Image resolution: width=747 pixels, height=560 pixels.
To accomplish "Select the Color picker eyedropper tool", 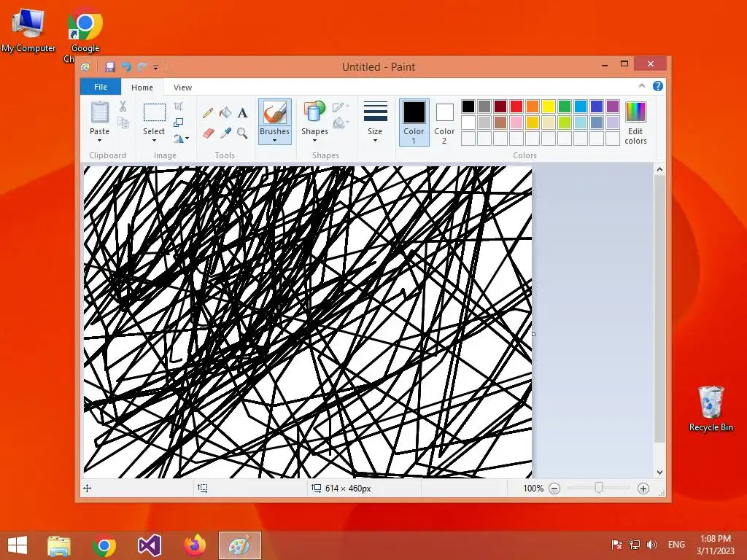I will [225, 133].
